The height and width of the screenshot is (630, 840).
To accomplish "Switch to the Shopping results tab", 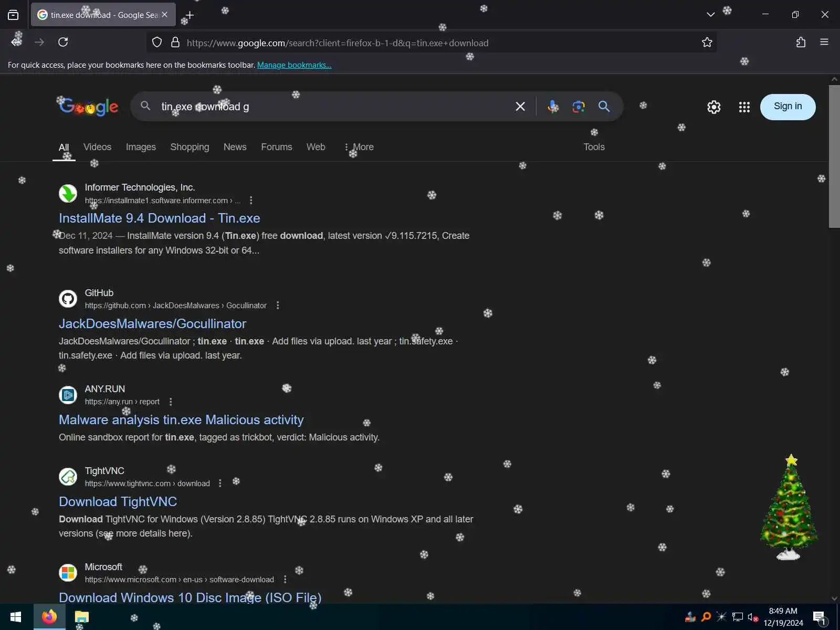I will point(190,147).
